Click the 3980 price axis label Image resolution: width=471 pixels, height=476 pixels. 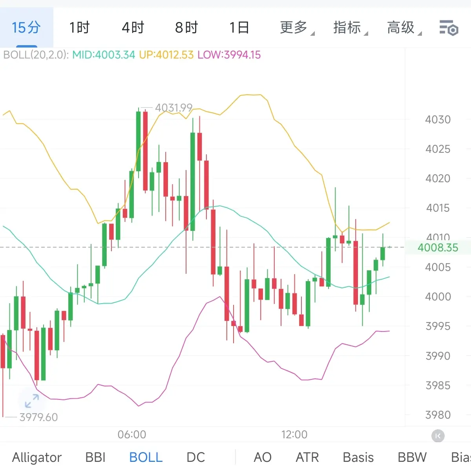pyautogui.click(x=438, y=415)
